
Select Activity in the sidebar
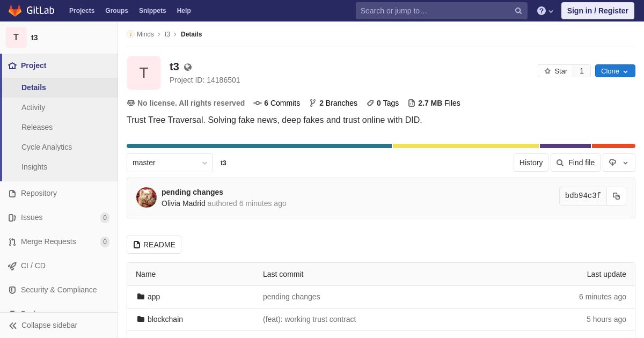pyautogui.click(x=60, y=107)
